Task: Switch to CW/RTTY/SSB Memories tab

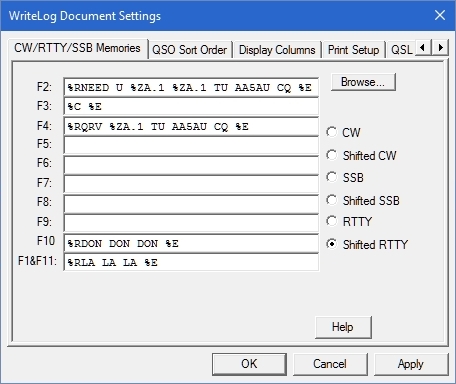Action: click(x=77, y=48)
